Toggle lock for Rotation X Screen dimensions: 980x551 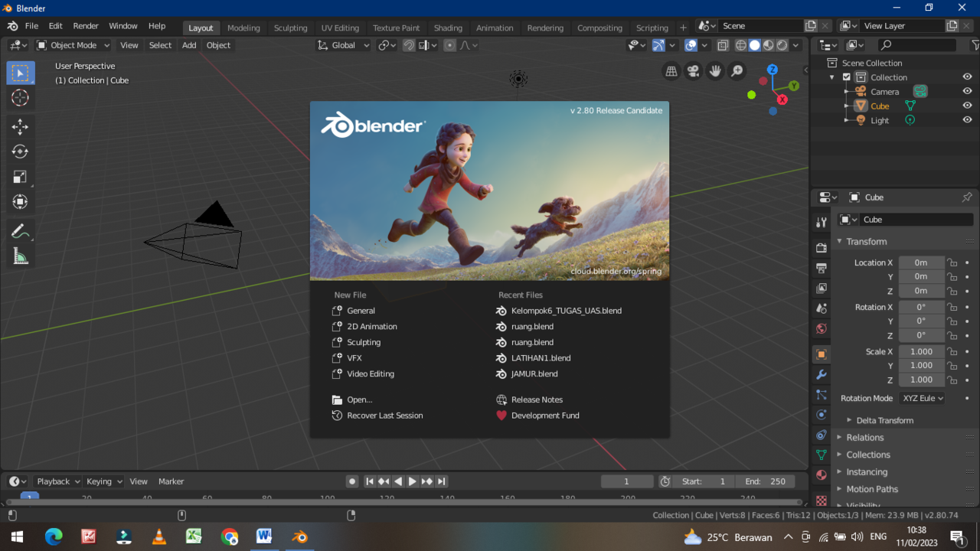[x=952, y=307]
